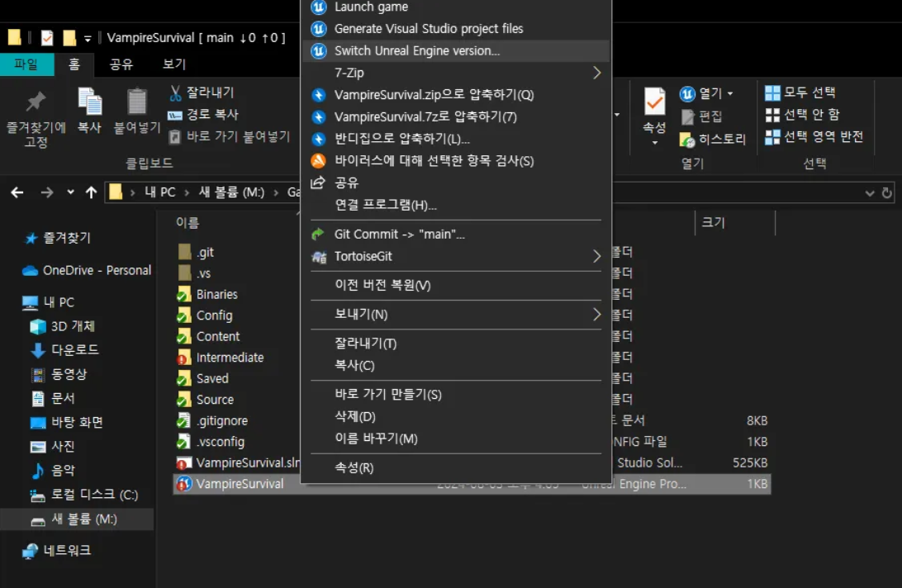This screenshot has height=588, width=902.
Task: Click 내 PC in the address bar
Action: [160, 192]
